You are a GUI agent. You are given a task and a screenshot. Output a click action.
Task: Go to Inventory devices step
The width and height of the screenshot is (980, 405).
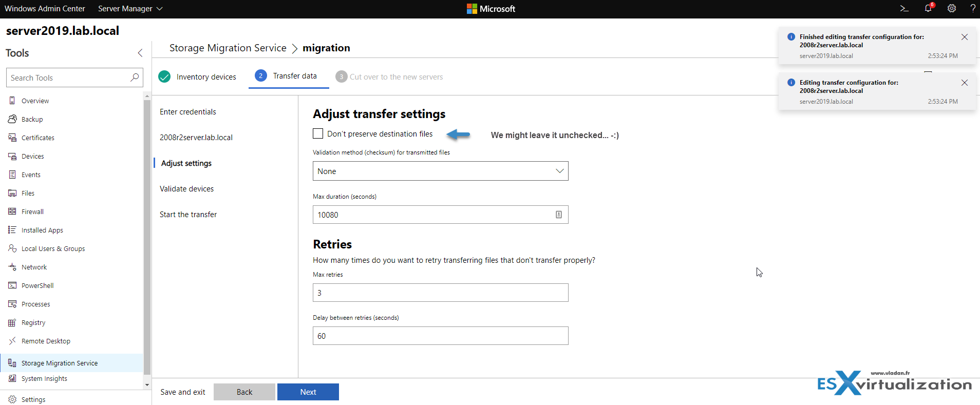(x=197, y=76)
